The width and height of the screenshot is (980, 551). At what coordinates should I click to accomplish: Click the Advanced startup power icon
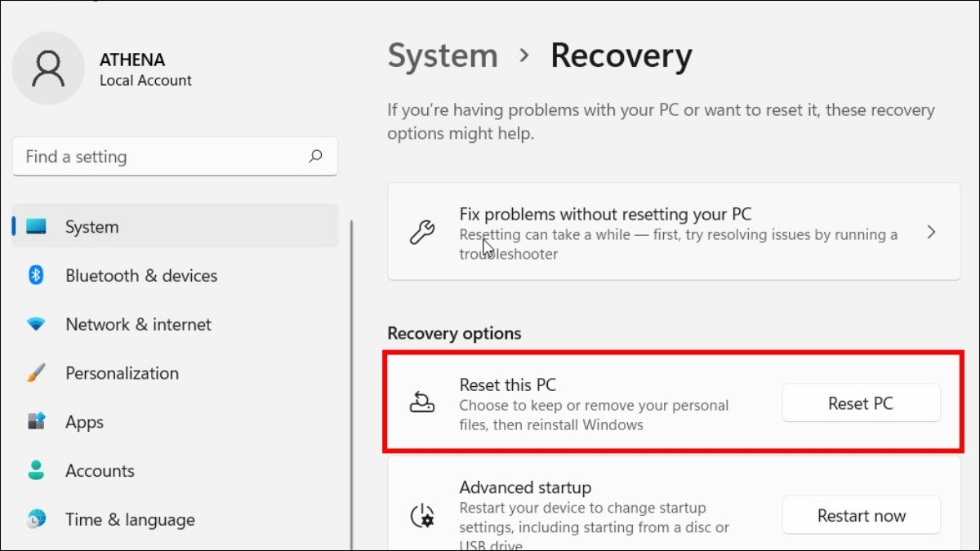(421, 516)
